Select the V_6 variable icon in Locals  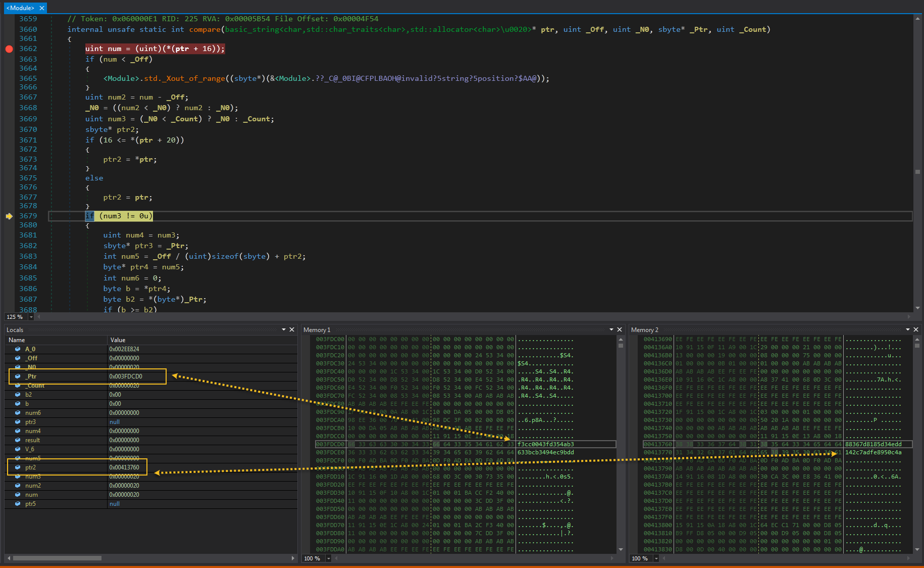(18, 449)
